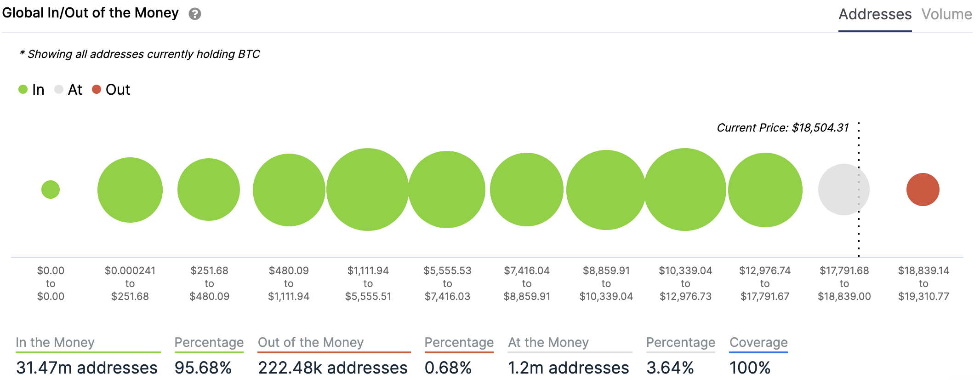
Task: Select the bubble for $10,339.04 to $12,976.73
Action: tap(685, 190)
